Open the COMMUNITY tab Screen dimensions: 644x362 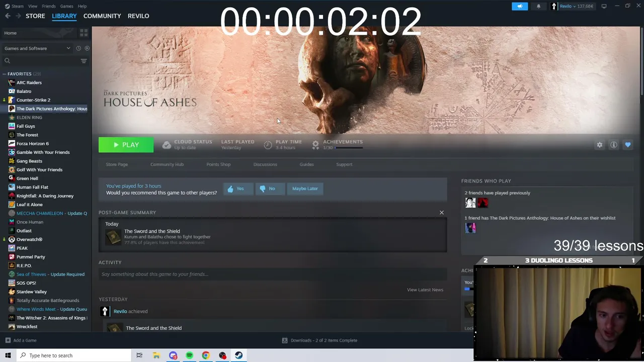click(102, 16)
